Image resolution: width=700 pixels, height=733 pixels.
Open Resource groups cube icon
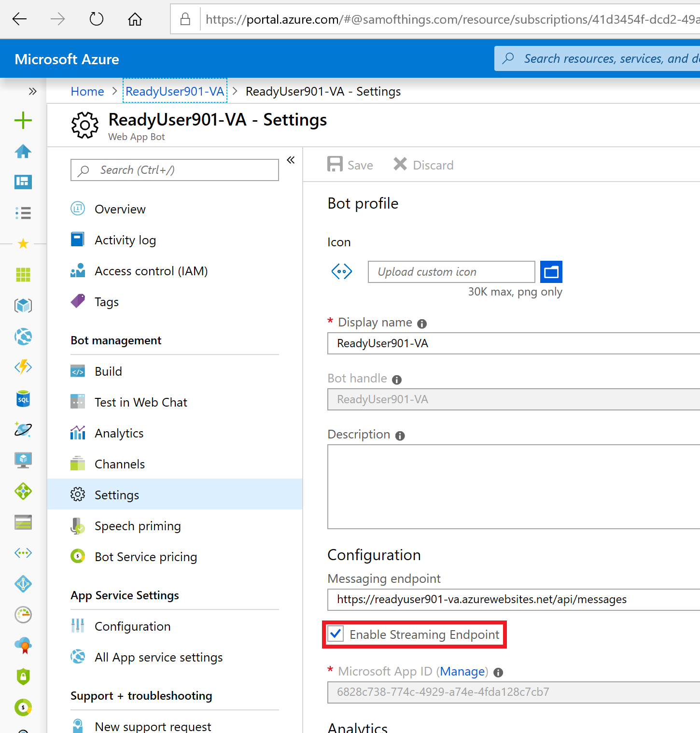pyautogui.click(x=23, y=306)
